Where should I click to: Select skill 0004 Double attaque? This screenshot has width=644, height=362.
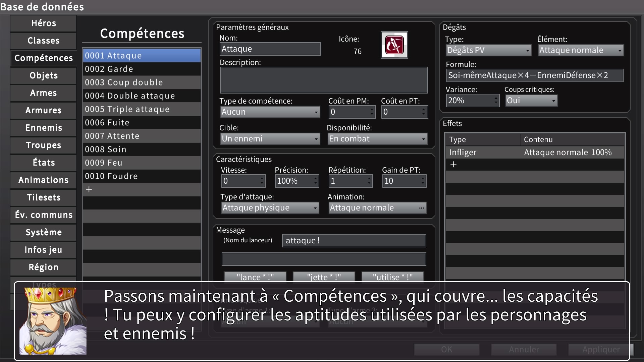142,96
